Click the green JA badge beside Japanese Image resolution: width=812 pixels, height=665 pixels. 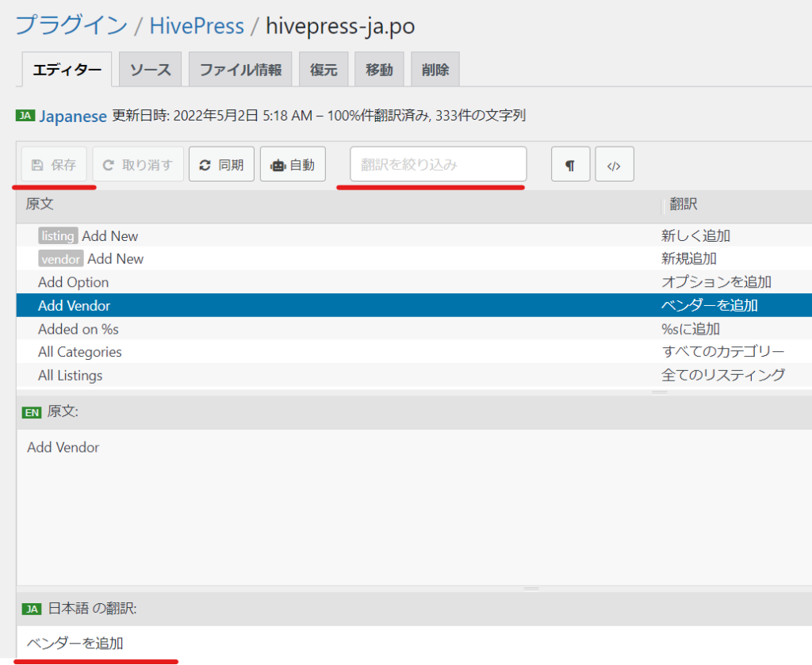click(x=25, y=116)
